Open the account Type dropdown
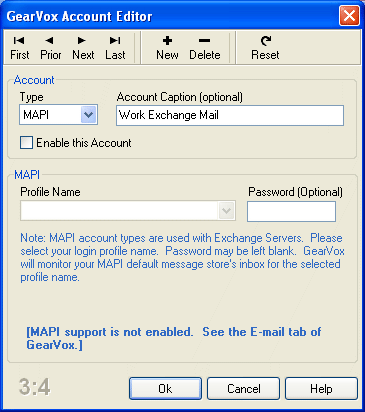 point(88,115)
